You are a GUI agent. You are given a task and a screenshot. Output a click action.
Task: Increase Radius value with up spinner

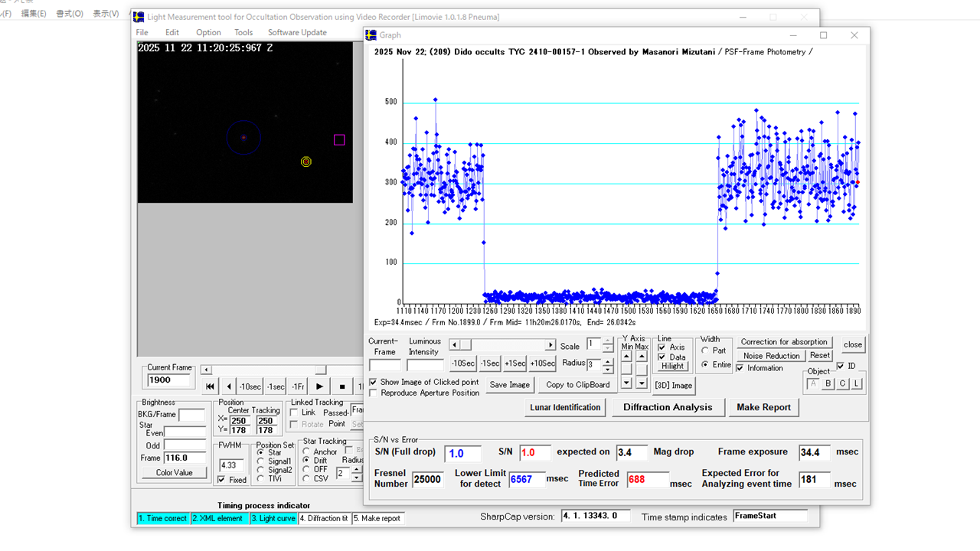[x=608, y=360]
